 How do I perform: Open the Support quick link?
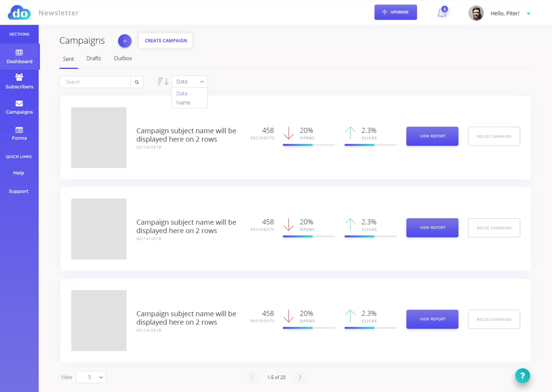pos(18,191)
